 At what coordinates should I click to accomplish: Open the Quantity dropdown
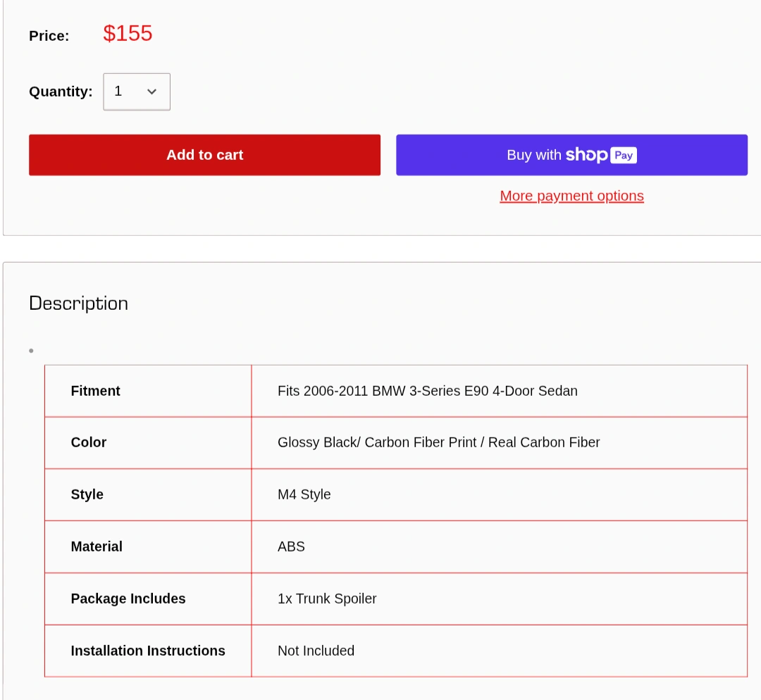click(x=137, y=92)
